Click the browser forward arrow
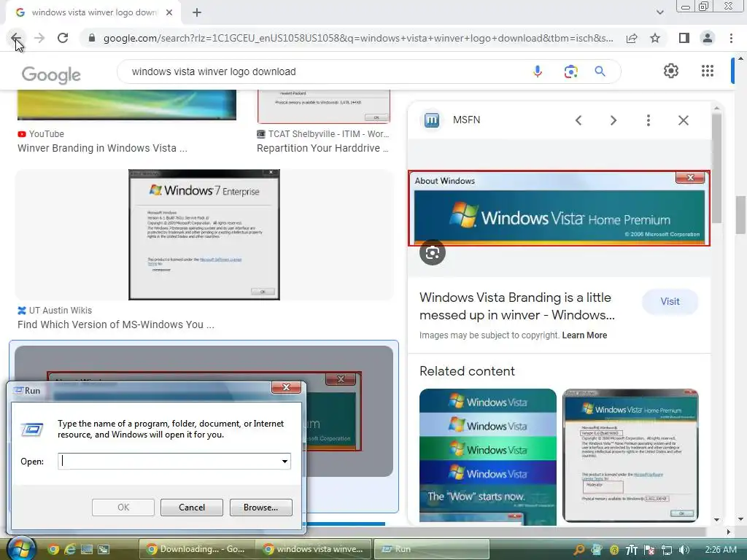Screen dimensions: 747x560 pyautogui.click(x=39, y=38)
